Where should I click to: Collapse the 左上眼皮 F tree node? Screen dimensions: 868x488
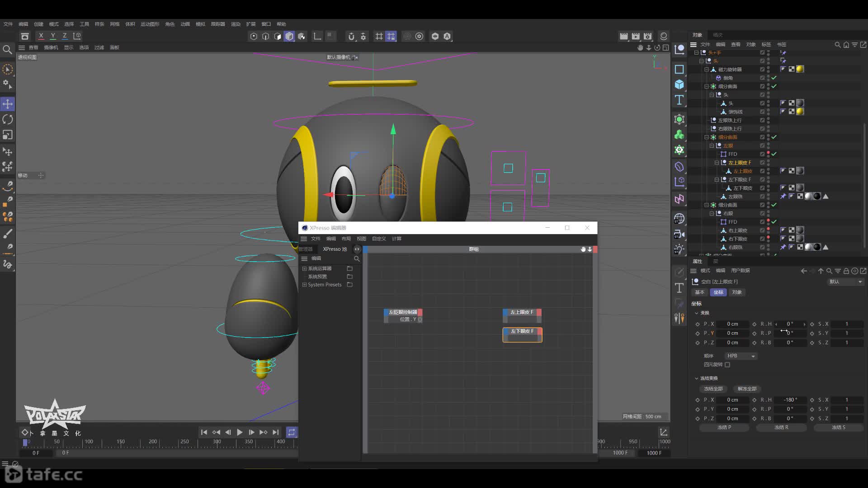point(717,163)
